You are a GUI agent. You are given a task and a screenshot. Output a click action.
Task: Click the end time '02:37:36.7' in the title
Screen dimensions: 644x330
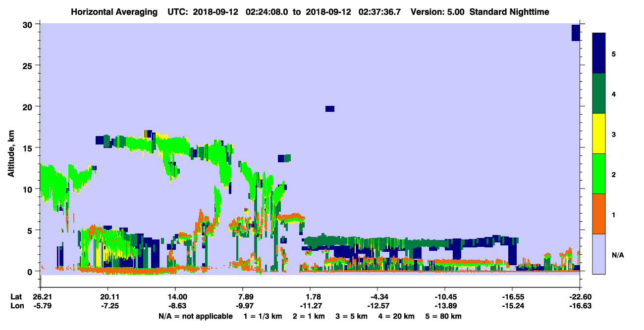coord(379,11)
